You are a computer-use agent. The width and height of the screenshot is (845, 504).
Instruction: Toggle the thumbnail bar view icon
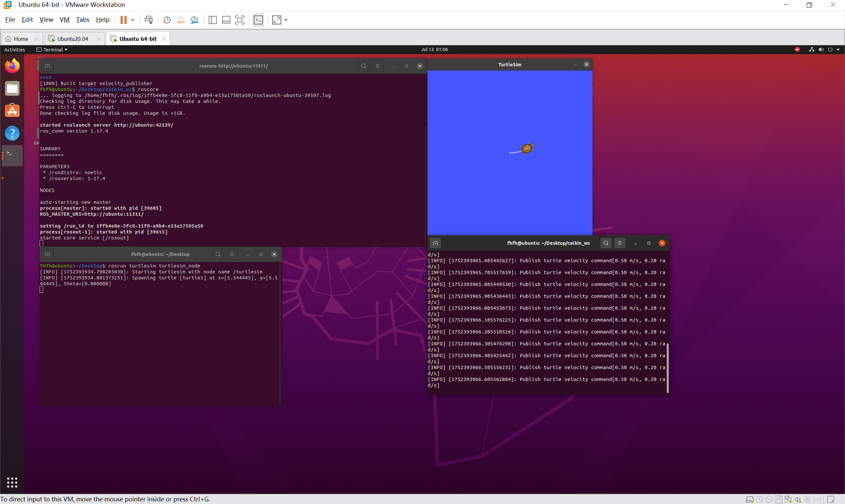(226, 20)
